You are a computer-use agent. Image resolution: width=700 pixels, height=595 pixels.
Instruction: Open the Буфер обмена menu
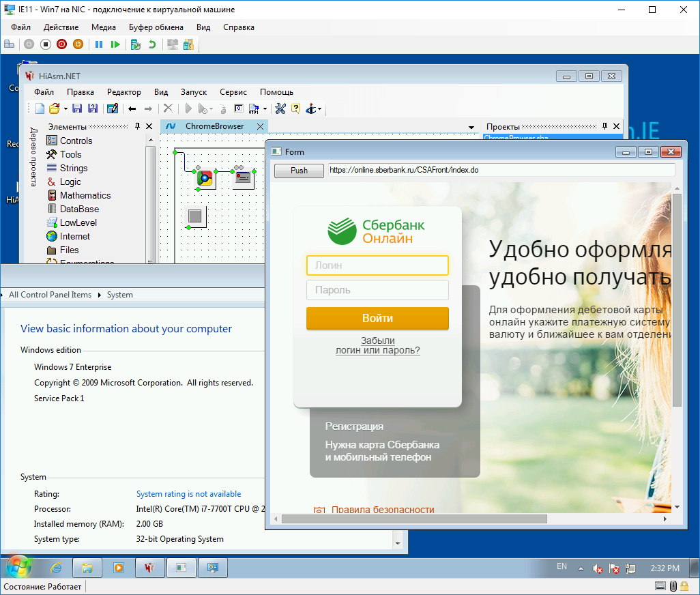click(156, 27)
